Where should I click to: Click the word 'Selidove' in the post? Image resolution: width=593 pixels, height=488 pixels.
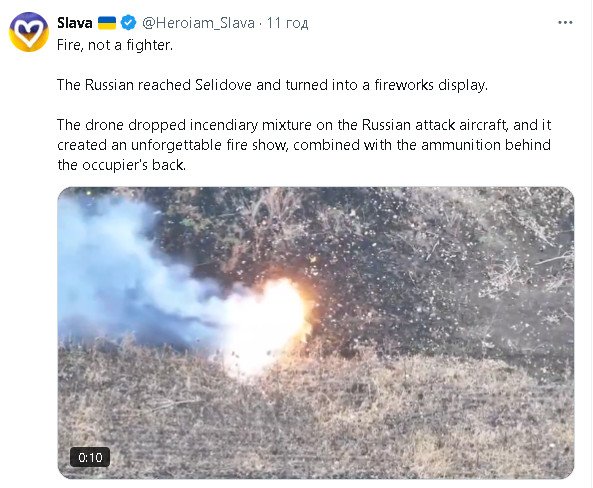click(x=223, y=85)
